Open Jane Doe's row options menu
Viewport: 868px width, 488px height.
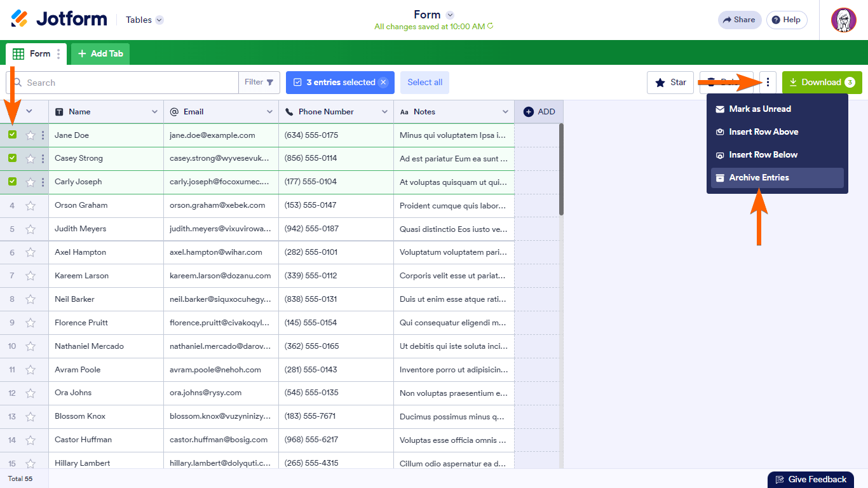(x=42, y=135)
